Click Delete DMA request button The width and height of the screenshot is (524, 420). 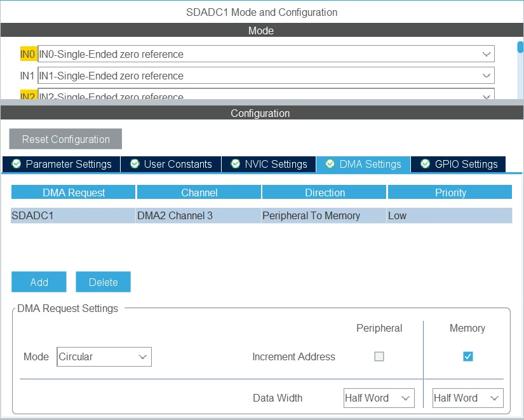(104, 282)
